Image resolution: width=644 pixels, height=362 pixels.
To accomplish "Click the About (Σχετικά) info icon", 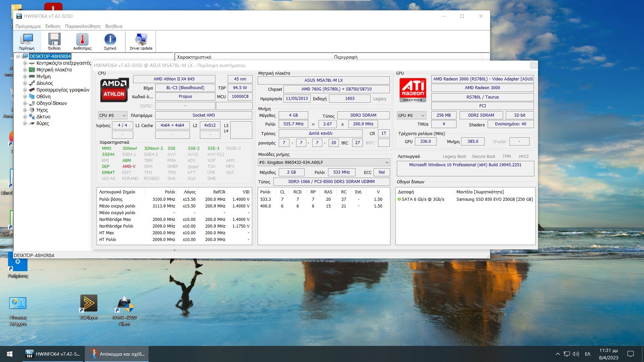I will click(110, 41).
